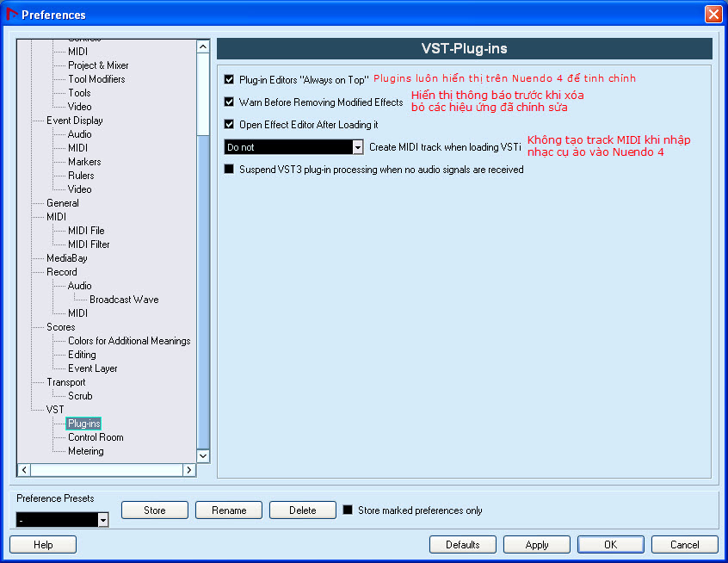
Task: Confirm the dialog with OK
Action: (x=610, y=544)
